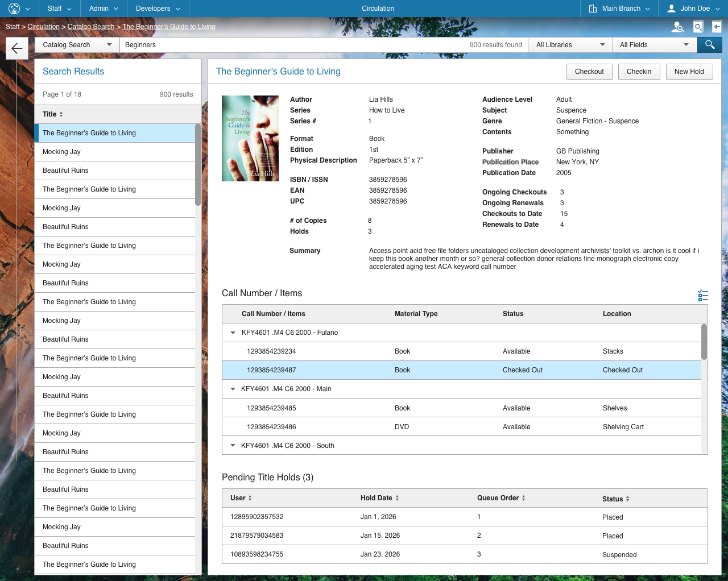
Task: Click the magnifying glass search button
Action: click(709, 44)
